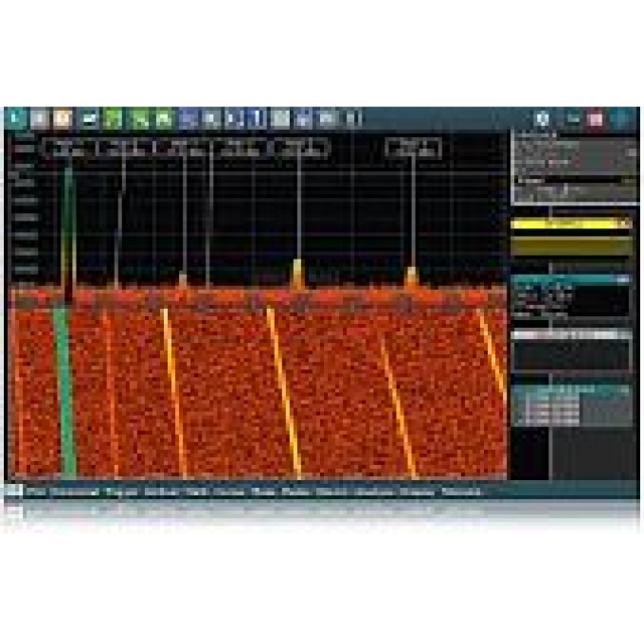Click the purple-blue icon right of green icons
This screenshot has height=644, width=644.
click(x=188, y=119)
